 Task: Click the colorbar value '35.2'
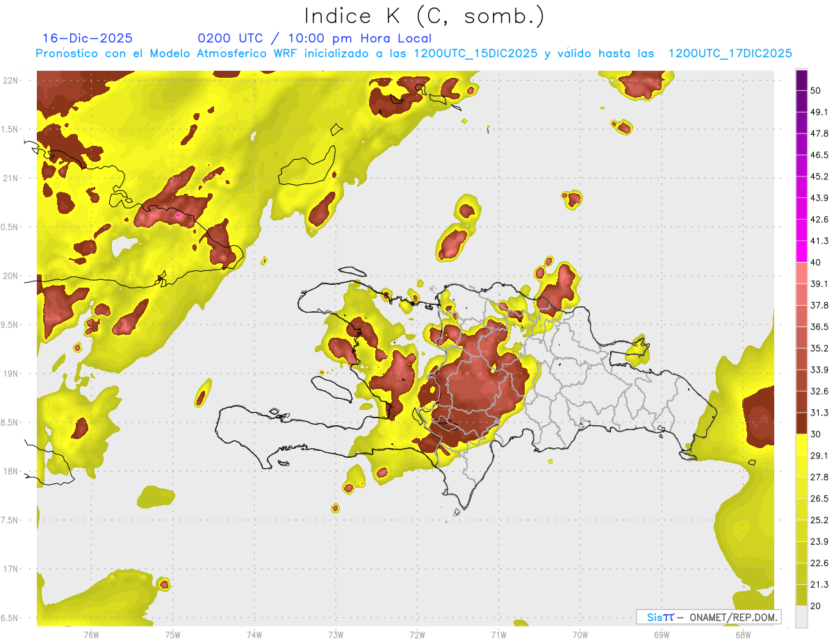tap(819, 349)
